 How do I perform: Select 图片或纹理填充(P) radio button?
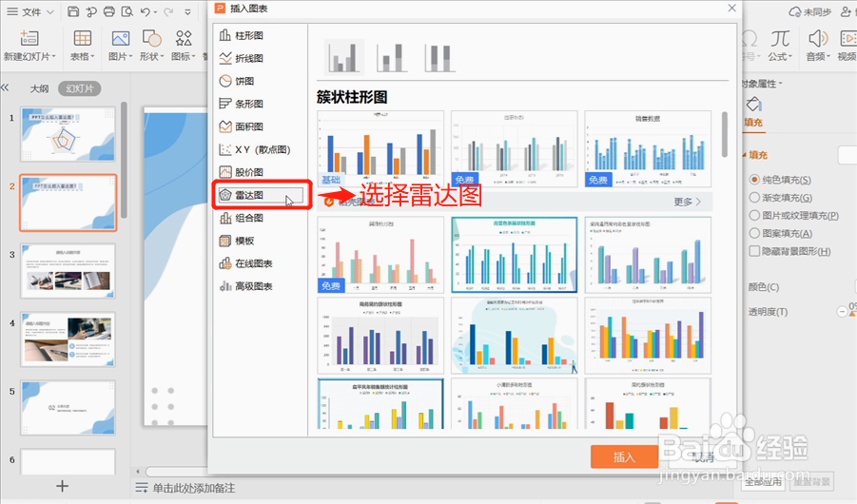coord(754,215)
